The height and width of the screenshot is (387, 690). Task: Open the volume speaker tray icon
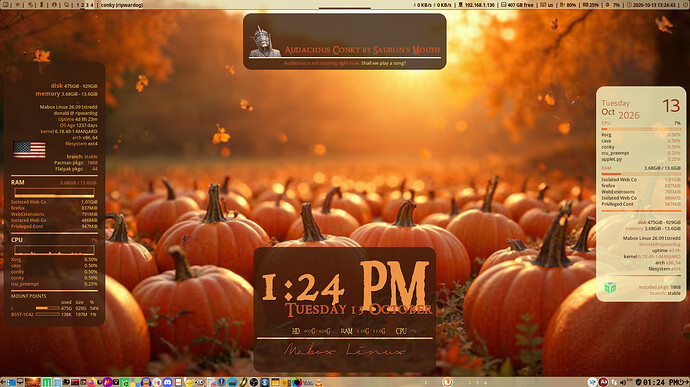[x=623, y=382]
